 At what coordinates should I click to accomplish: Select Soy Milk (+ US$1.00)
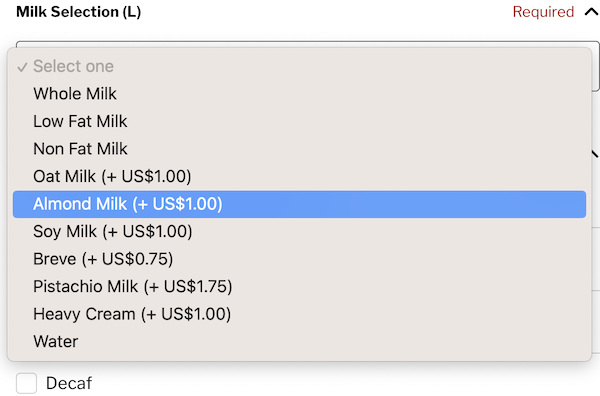(299, 231)
